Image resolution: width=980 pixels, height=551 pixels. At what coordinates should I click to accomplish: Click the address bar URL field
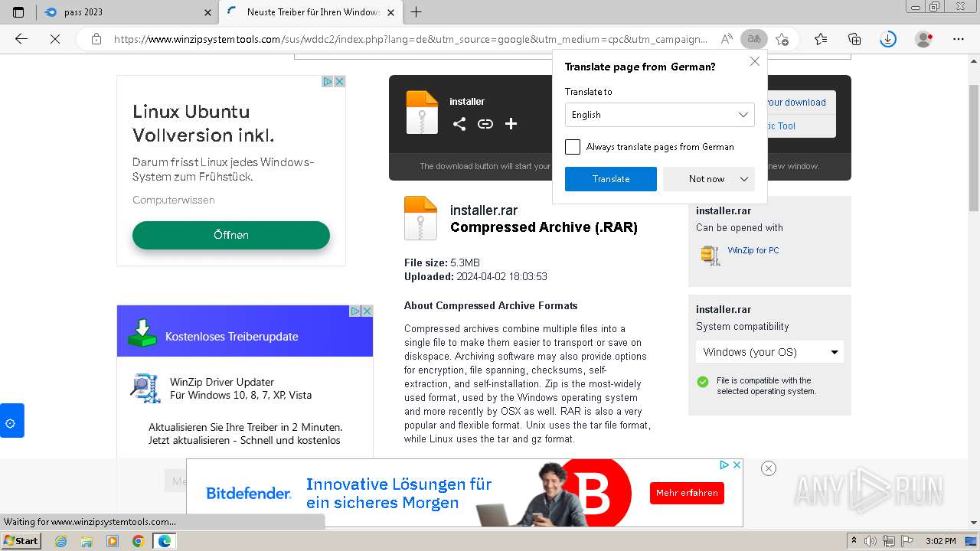tap(410, 39)
